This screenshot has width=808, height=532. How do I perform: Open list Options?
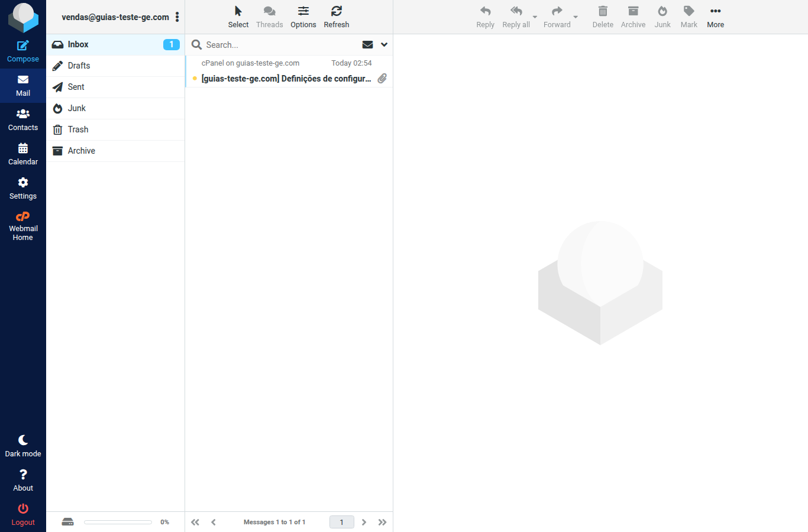pyautogui.click(x=303, y=17)
